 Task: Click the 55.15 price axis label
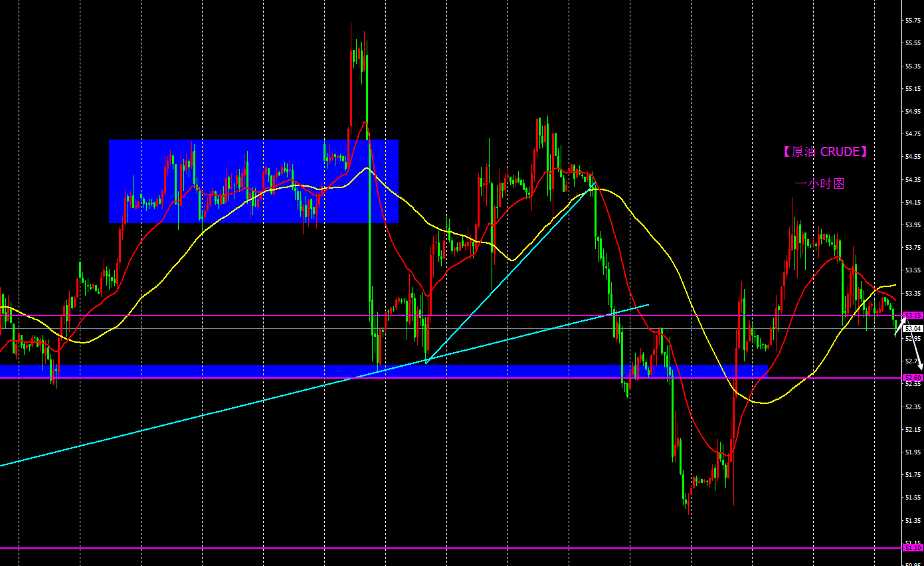(x=913, y=89)
